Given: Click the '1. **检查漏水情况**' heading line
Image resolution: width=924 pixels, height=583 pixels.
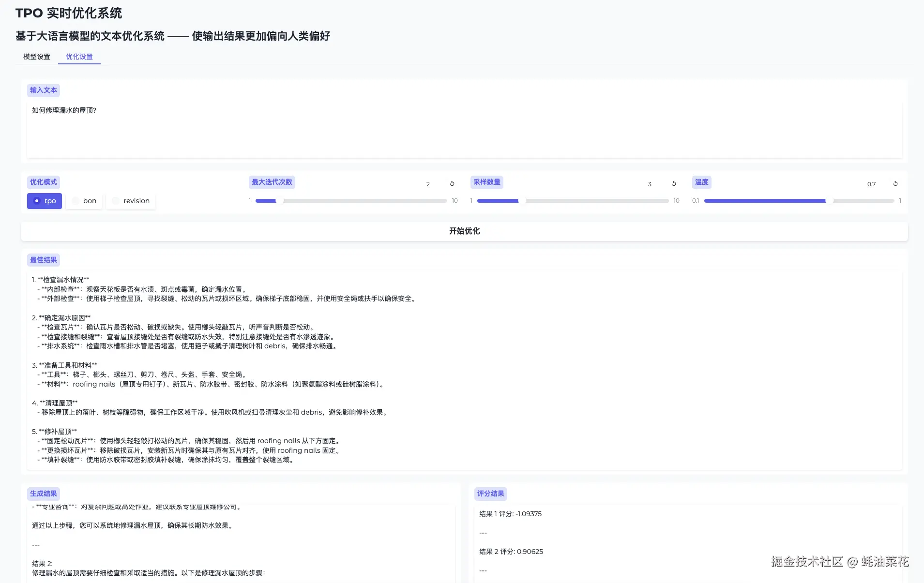Looking at the screenshot, I should (61, 280).
